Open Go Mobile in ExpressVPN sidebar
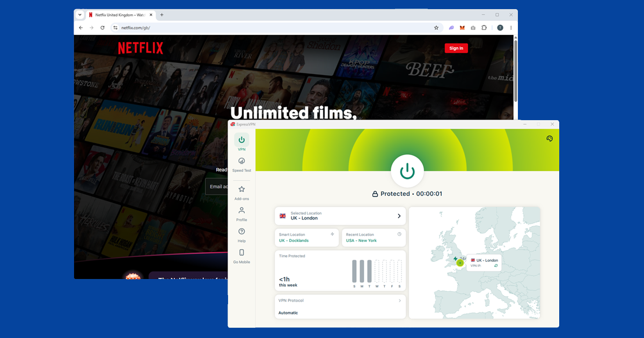This screenshot has width=644, height=338. click(x=241, y=256)
